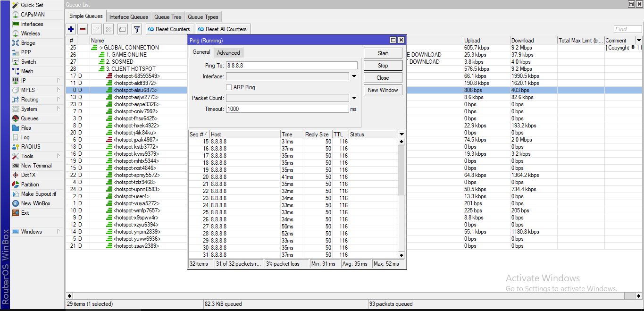Click the Ping To address field

point(292,65)
